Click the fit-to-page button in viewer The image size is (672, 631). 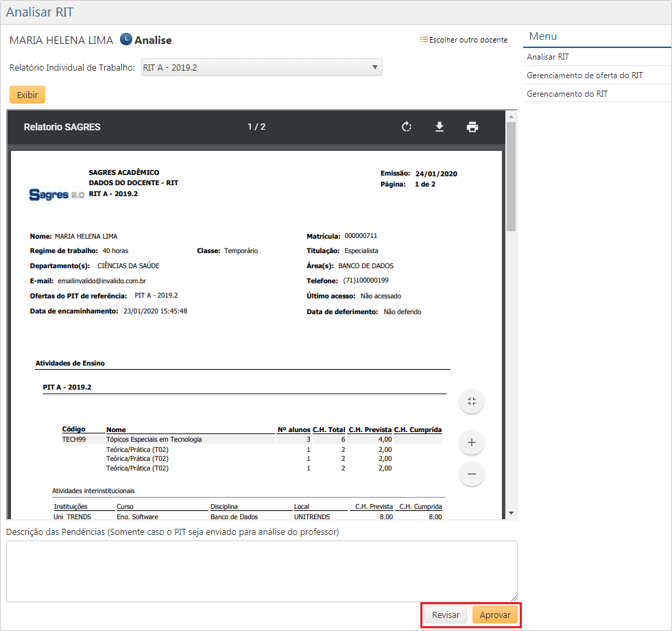pyautogui.click(x=472, y=402)
